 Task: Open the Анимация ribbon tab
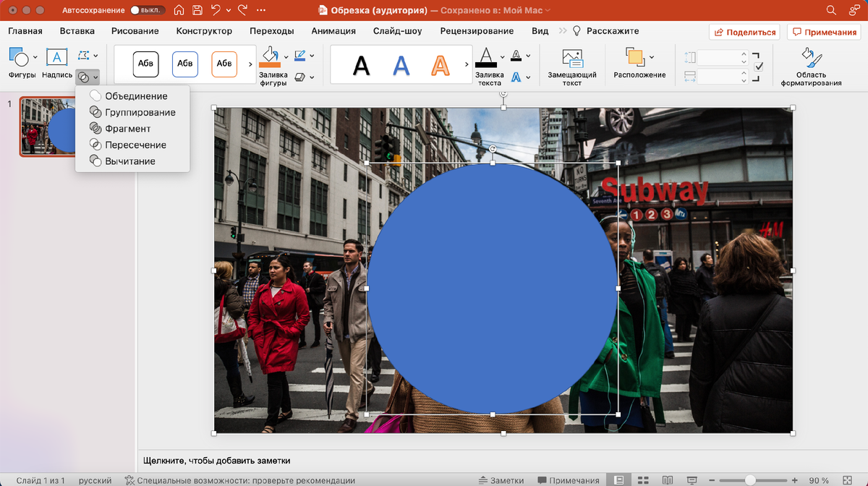coord(333,31)
